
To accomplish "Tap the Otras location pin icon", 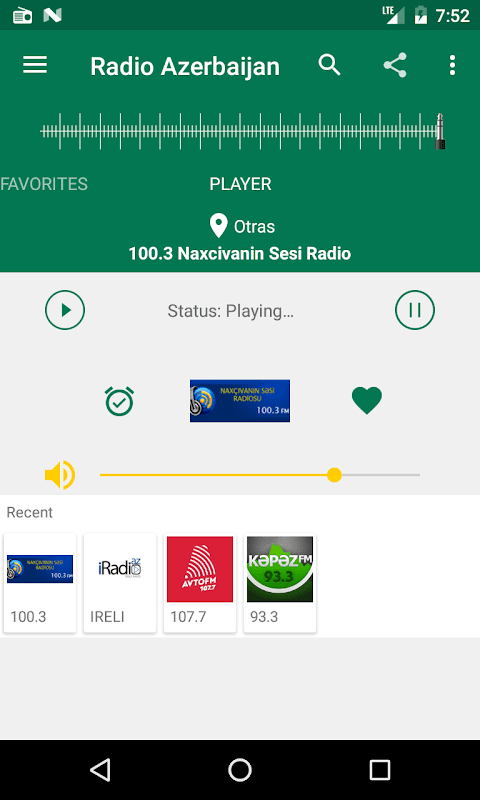I will pyautogui.click(x=218, y=226).
